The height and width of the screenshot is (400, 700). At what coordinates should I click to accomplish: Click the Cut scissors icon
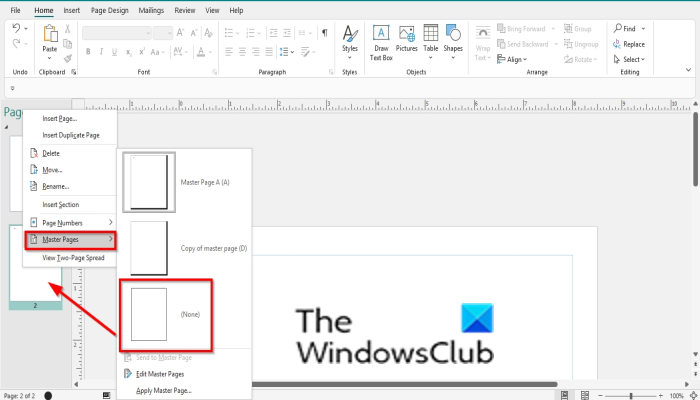[x=67, y=29]
